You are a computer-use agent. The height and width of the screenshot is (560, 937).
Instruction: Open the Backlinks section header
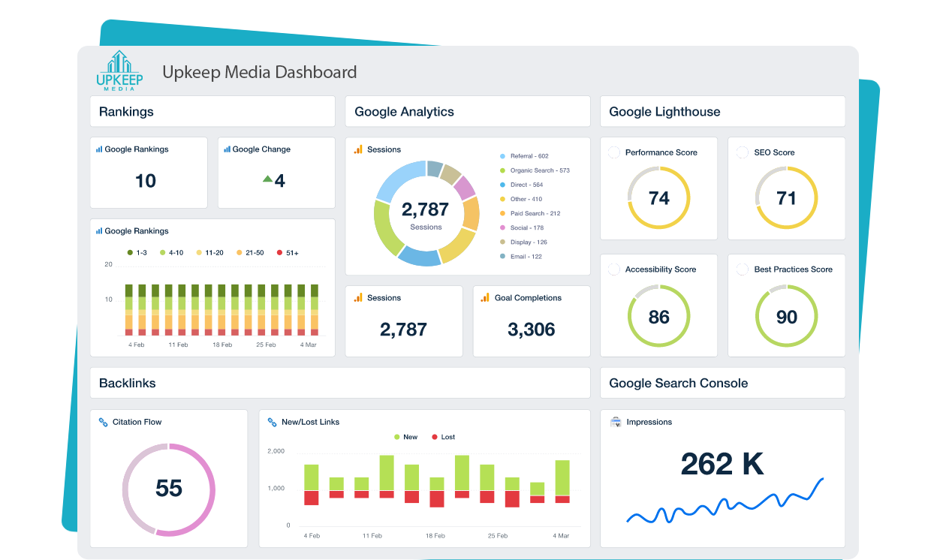pyautogui.click(x=340, y=383)
